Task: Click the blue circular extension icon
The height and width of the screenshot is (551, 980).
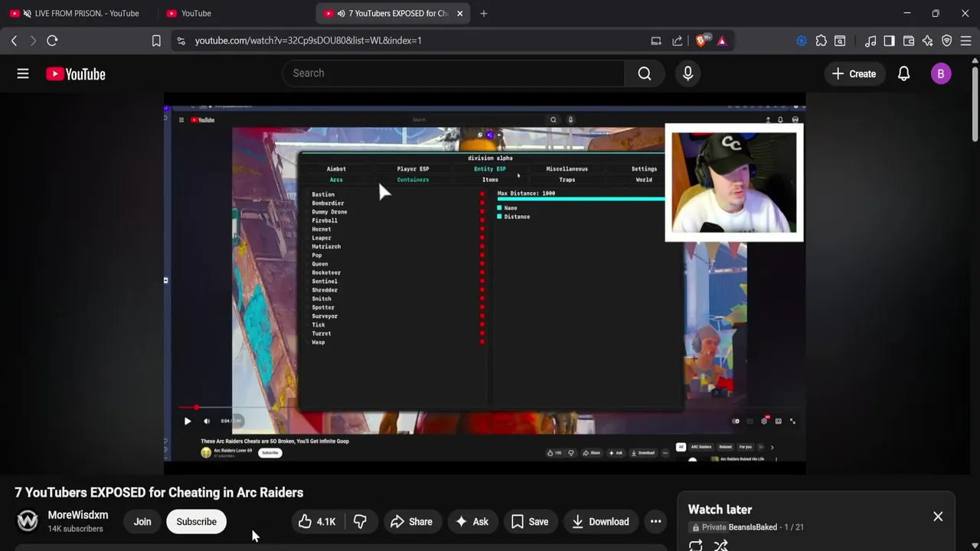Action: pyautogui.click(x=802, y=41)
